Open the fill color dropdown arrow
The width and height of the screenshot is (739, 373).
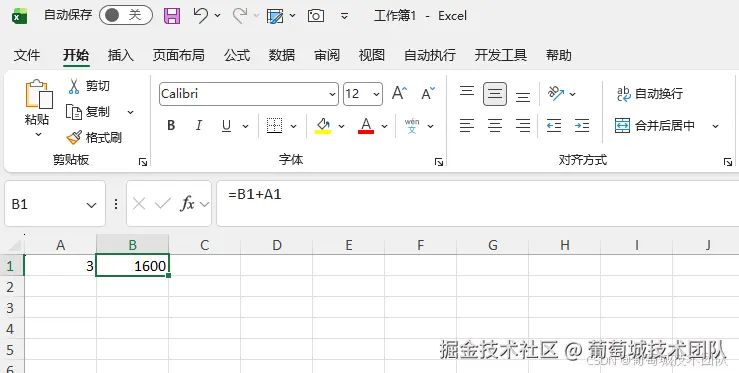pyautogui.click(x=341, y=126)
